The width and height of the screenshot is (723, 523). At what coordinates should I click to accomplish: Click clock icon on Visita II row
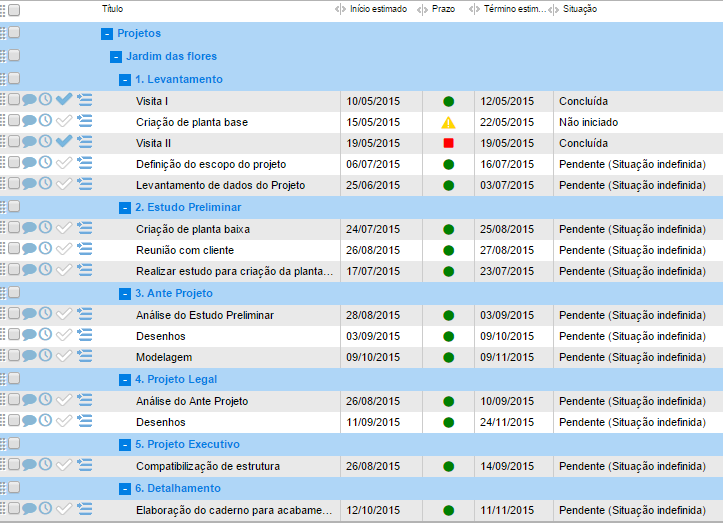tap(45, 141)
